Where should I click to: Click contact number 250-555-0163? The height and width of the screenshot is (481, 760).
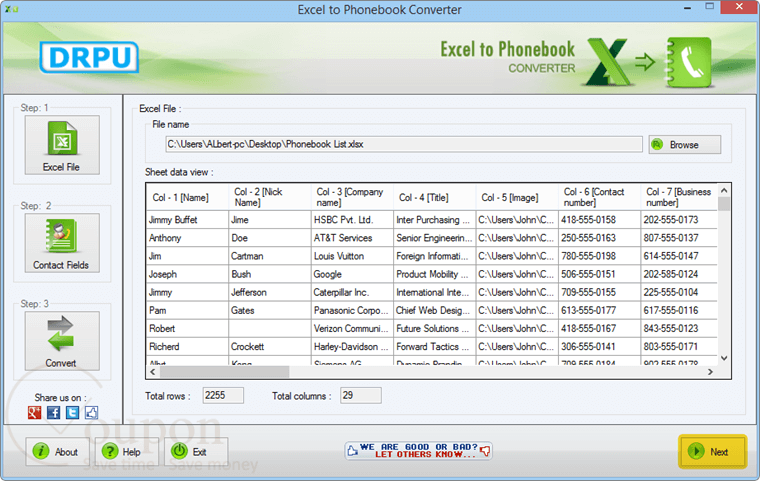[x=599, y=238]
